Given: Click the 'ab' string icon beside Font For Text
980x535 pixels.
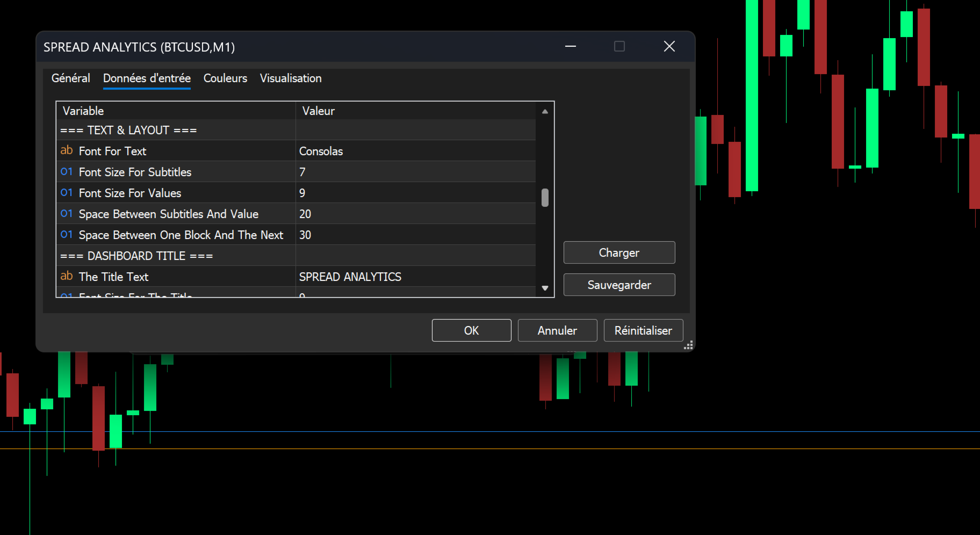Looking at the screenshot, I should 67,150.
